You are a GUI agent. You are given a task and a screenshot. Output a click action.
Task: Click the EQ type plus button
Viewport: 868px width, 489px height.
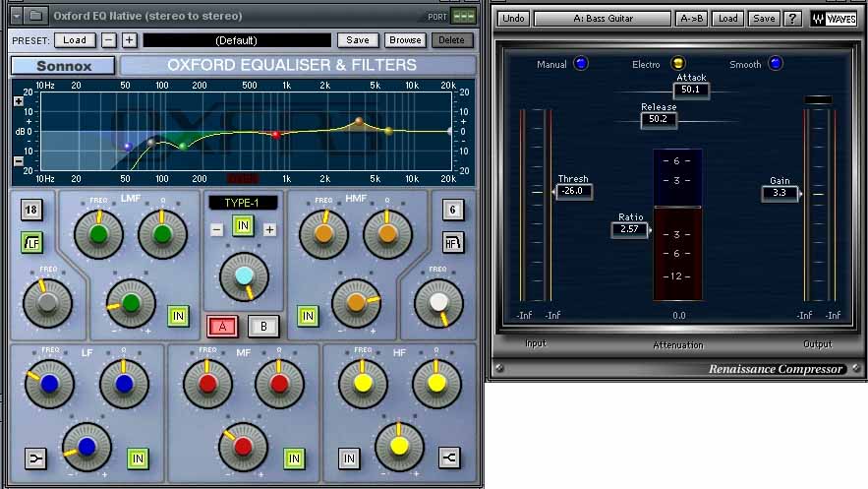click(x=269, y=229)
